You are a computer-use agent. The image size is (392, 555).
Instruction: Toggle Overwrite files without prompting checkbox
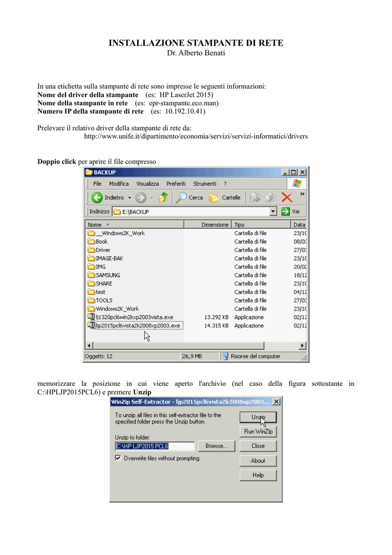point(118,459)
